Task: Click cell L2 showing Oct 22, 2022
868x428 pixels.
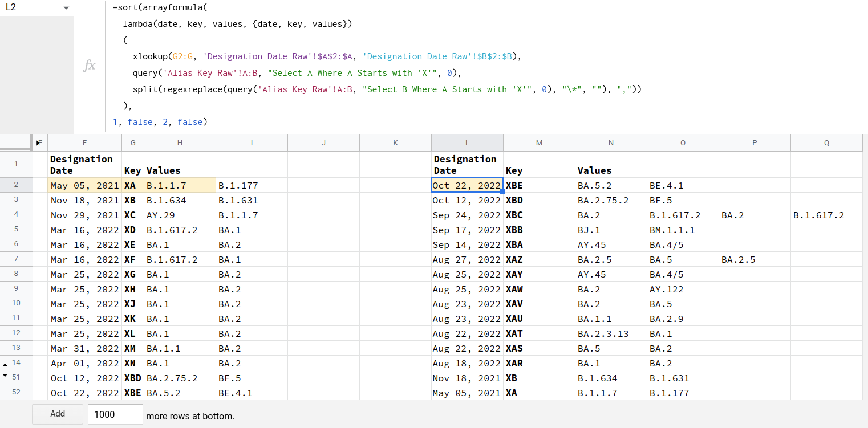Action: tap(467, 185)
